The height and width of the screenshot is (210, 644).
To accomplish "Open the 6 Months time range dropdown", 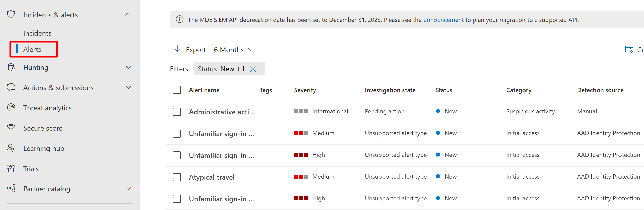I will point(233,50).
